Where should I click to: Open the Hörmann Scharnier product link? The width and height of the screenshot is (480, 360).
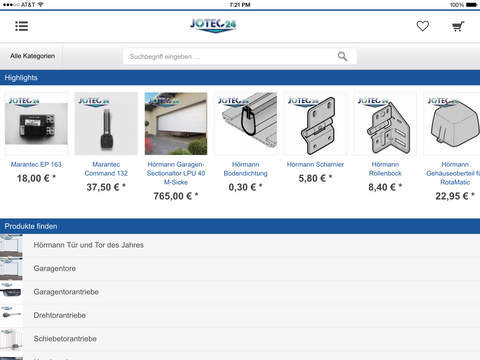[315, 164]
